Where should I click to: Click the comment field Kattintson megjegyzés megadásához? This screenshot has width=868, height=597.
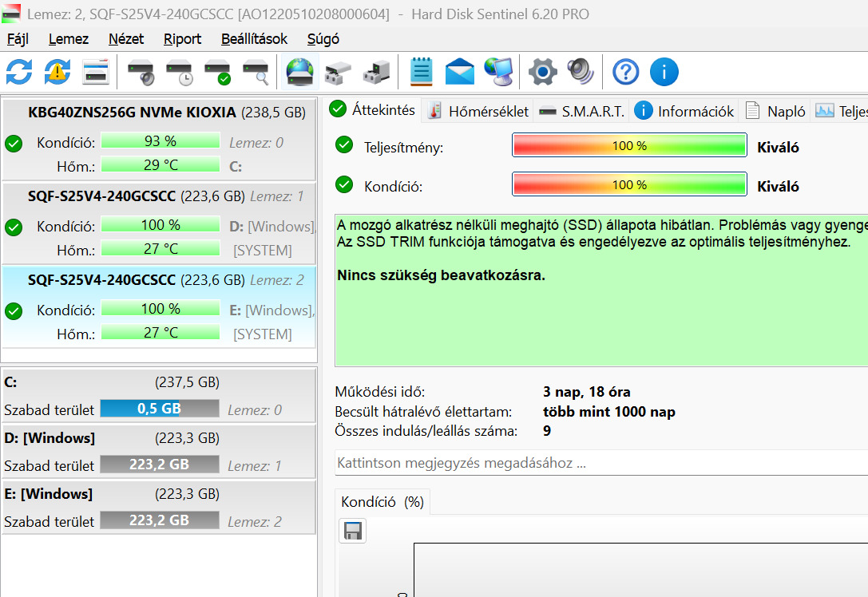click(x=601, y=463)
